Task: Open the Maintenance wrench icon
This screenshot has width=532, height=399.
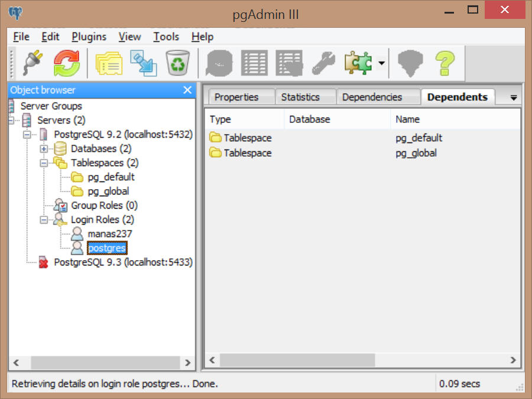Action: [x=324, y=63]
